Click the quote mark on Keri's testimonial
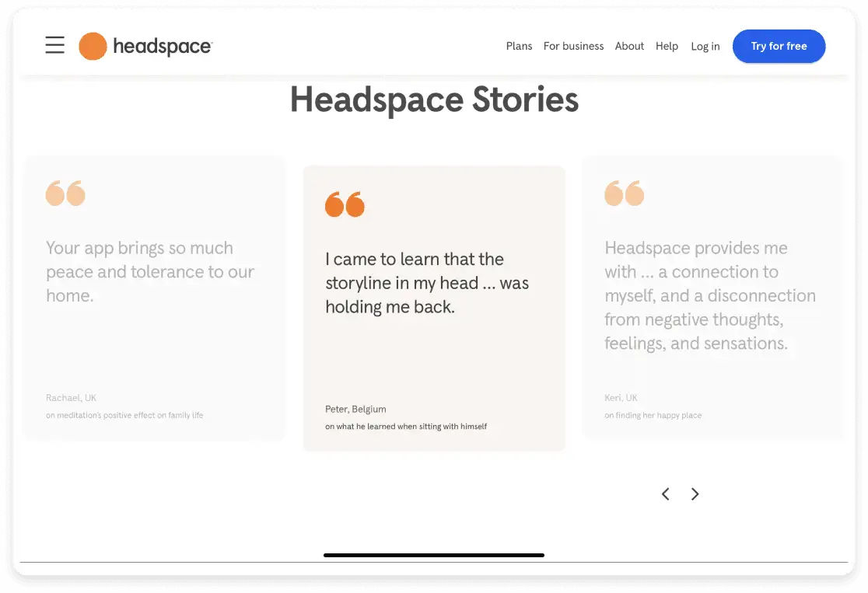 [623, 193]
